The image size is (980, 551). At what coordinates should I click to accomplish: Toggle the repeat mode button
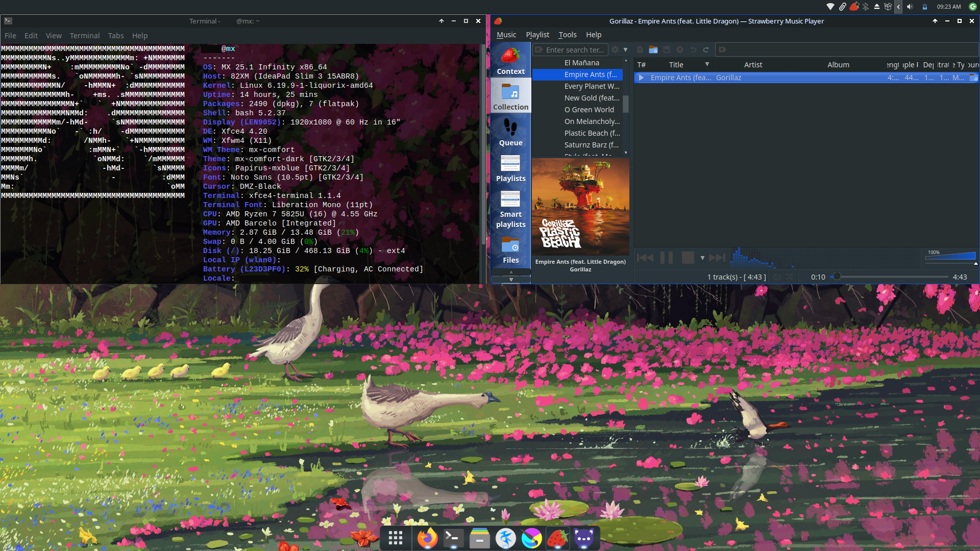point(777,277)
